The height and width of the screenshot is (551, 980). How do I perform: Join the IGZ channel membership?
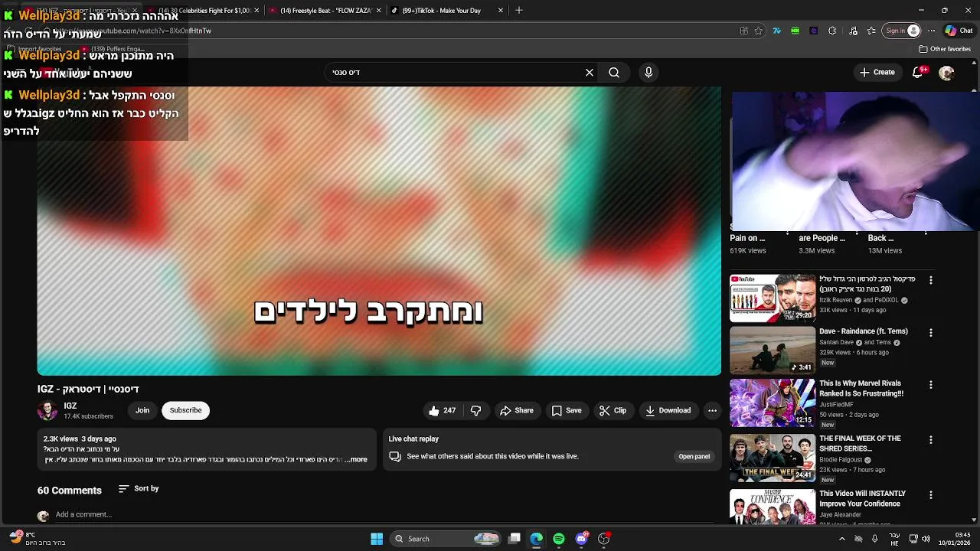pos(142,410)
